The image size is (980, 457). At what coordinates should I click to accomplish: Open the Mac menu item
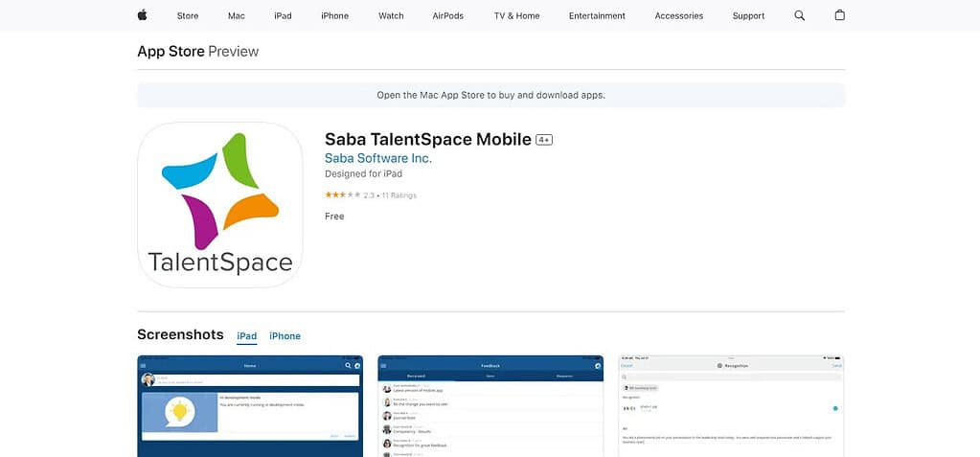237,15
